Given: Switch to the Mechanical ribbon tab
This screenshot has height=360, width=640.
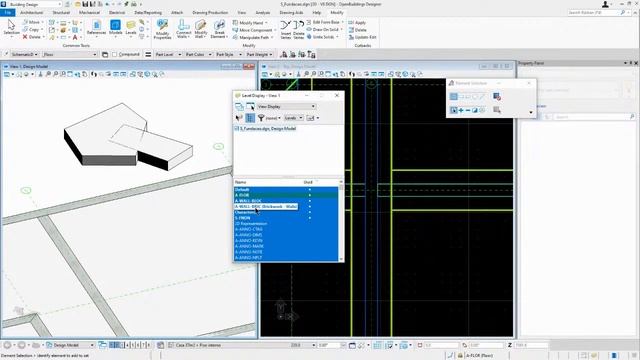Looking at the screenshot, I should 89,13.
